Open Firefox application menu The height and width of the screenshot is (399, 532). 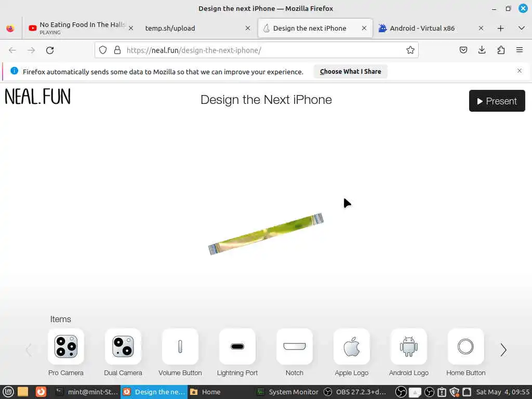[x=520, y=50]
